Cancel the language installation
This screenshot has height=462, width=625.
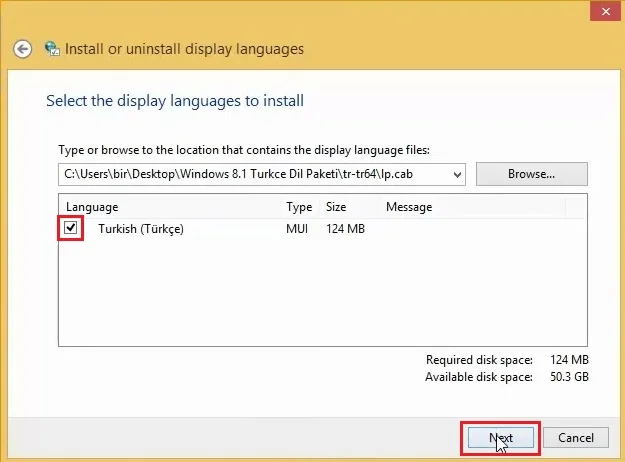576,438
